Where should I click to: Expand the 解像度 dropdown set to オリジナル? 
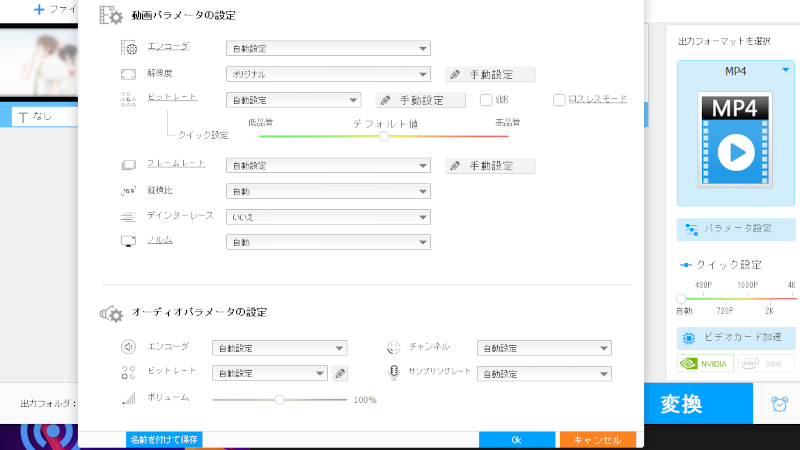point(328,74)
